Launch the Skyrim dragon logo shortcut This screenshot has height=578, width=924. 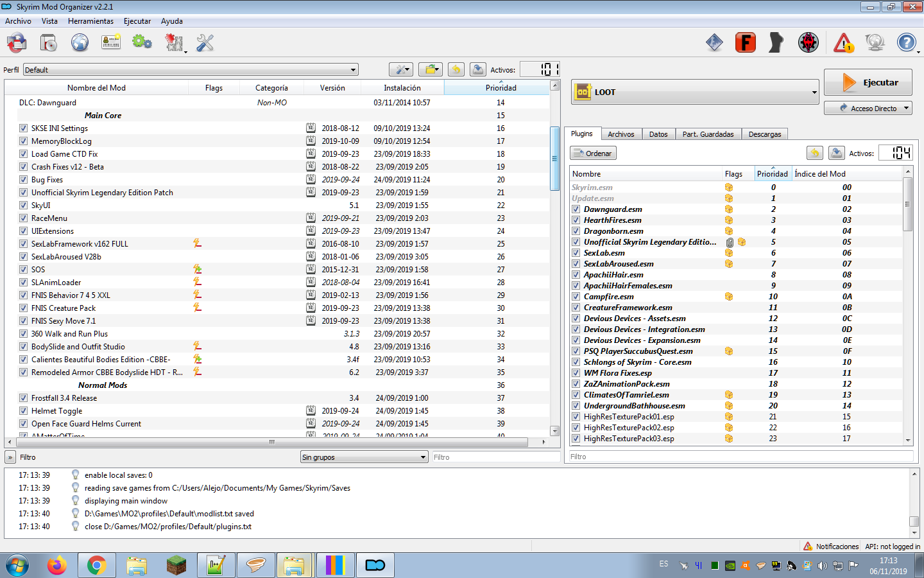pos(809,42)
